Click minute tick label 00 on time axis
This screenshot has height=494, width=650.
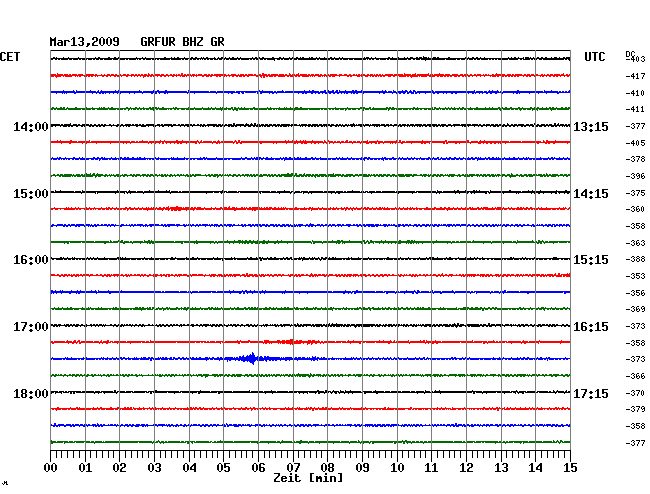coord(51,467)
